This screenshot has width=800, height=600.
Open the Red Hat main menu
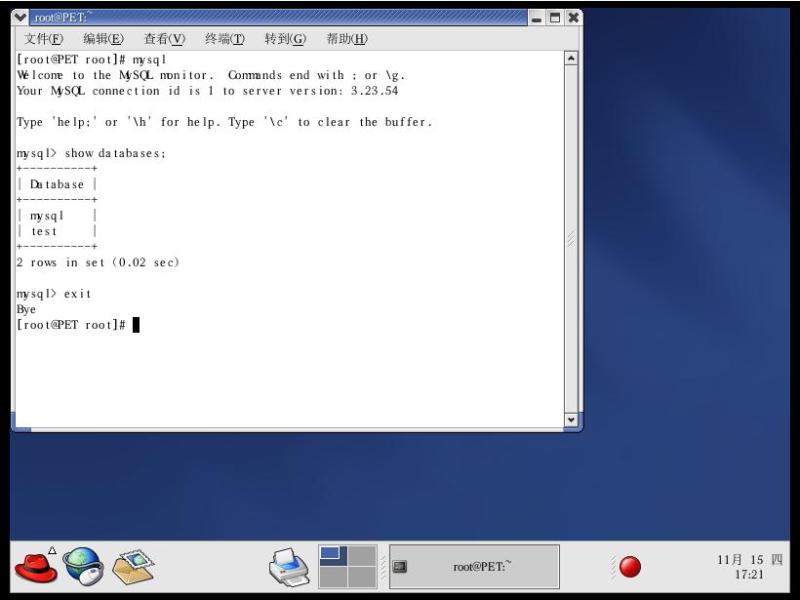pyautogui.click(x=36, y=567)
